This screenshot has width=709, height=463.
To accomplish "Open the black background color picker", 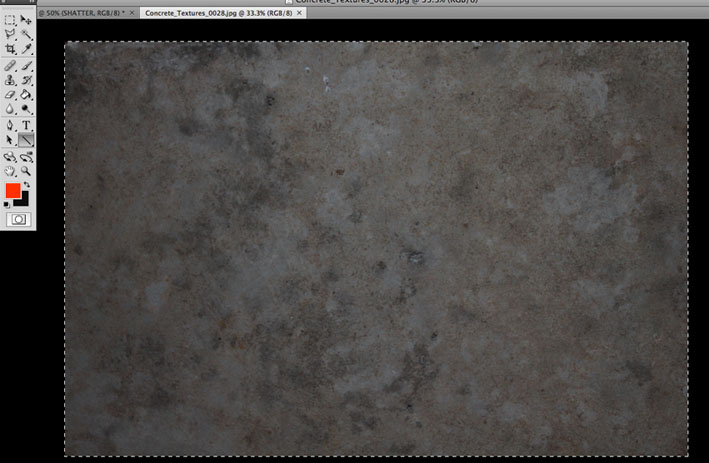I will coord(24,201).
